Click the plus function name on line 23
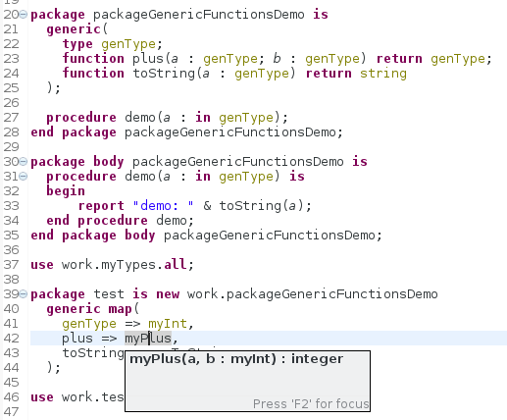The image size is (507, 420). click(x=148, y=59)
